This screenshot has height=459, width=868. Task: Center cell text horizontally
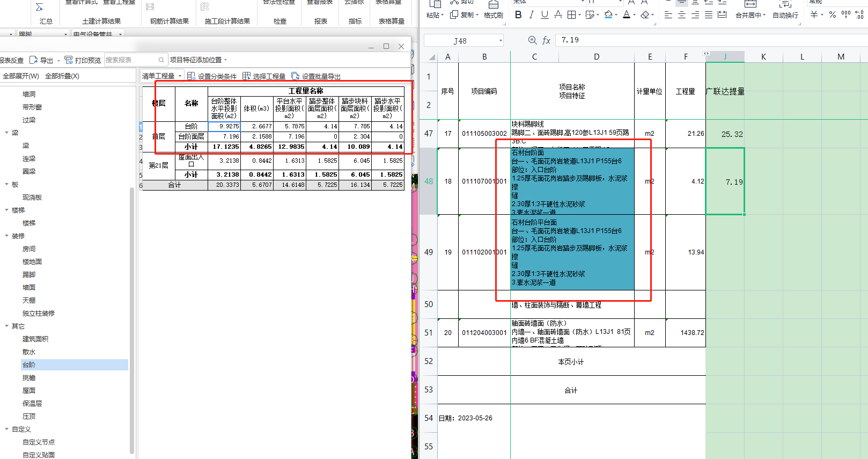point(681,15)
